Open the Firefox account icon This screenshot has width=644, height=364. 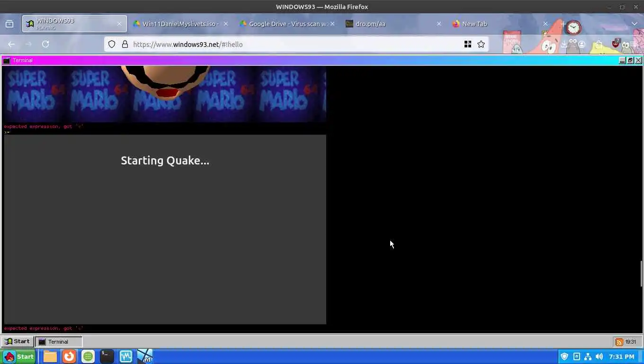tap(581, 44)
